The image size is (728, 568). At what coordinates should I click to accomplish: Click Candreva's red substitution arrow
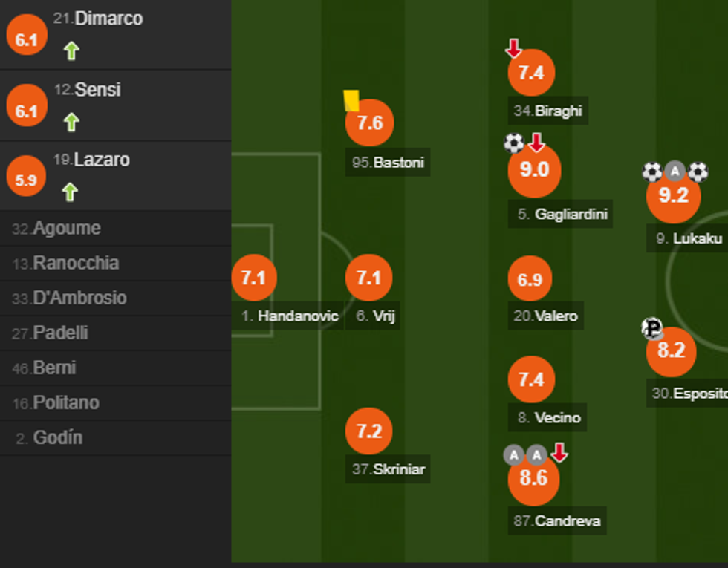tap(559, 452)
